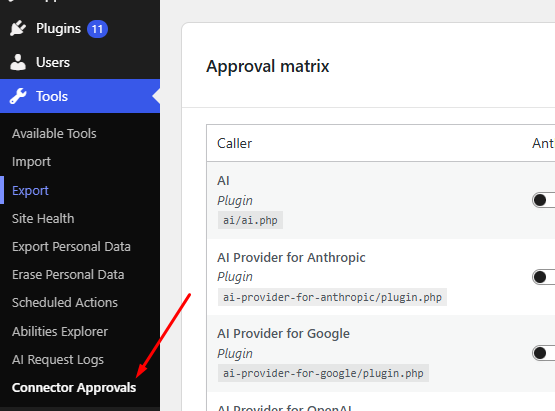The width and height of the screenshot is (555, 411).
Task: Open Abilities Explorer
Action: coord(60,331)
